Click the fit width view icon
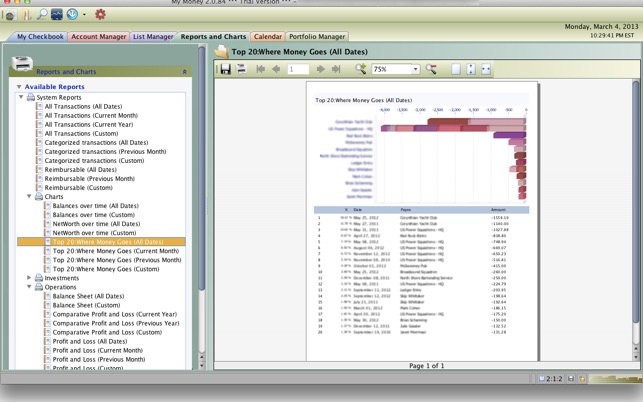This screenshot has width=643, height=402. point(486,69)
